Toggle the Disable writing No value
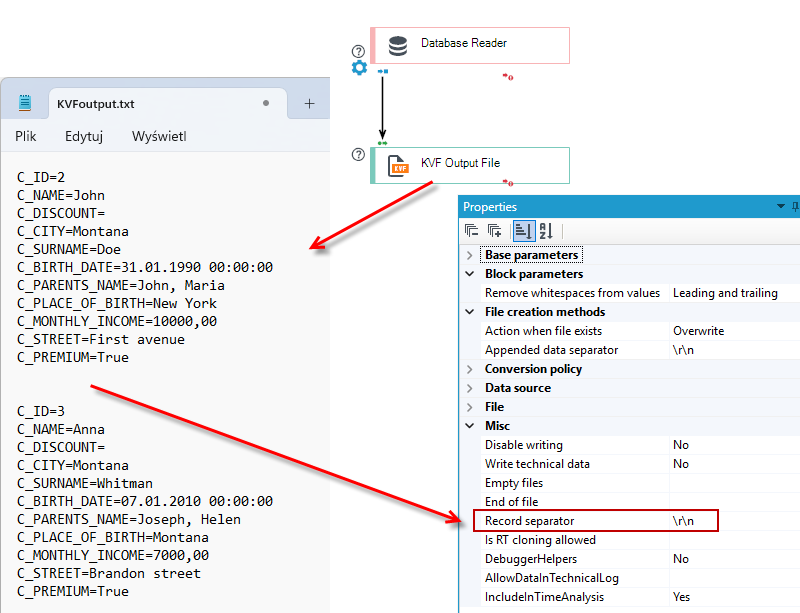800x613 pixels. [x=681, y=445]
